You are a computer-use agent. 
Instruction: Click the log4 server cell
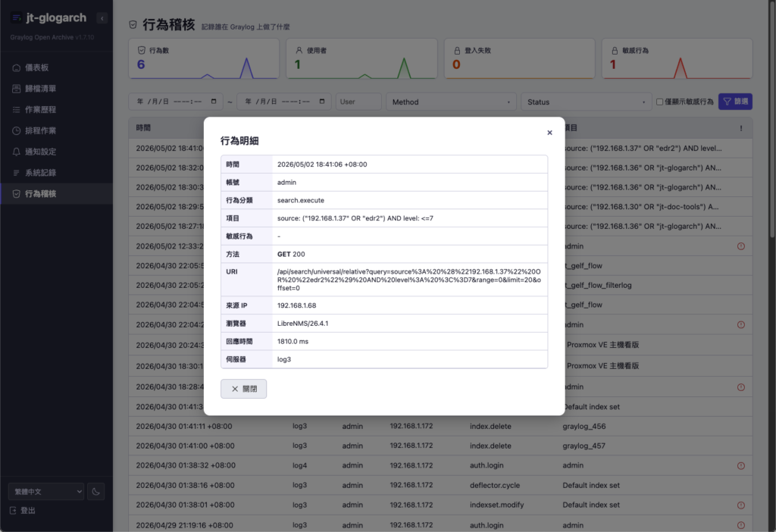tap(299, 465)
